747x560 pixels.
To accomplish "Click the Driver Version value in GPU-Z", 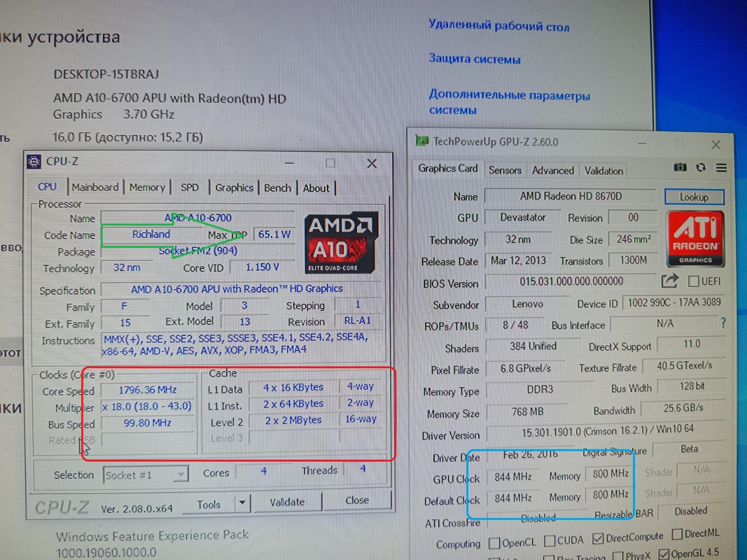I will point(607,431).
